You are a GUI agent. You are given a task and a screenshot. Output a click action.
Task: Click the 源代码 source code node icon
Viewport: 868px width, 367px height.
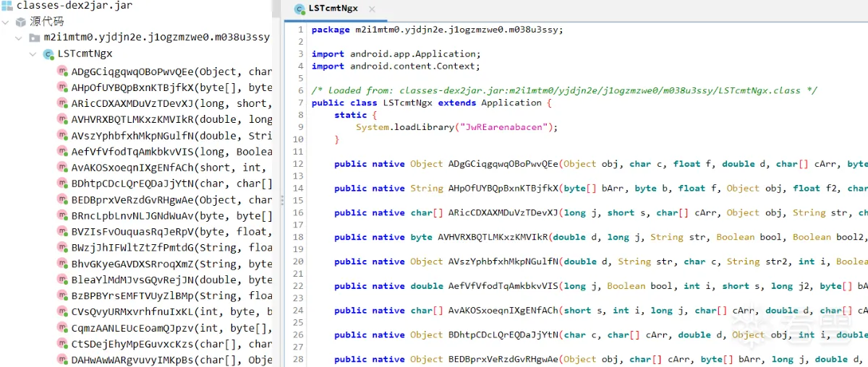click(21, 22)
